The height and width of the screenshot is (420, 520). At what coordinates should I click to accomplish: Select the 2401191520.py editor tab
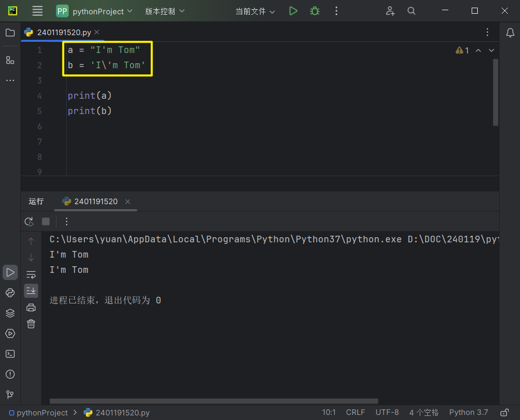[x=62, y=32]
